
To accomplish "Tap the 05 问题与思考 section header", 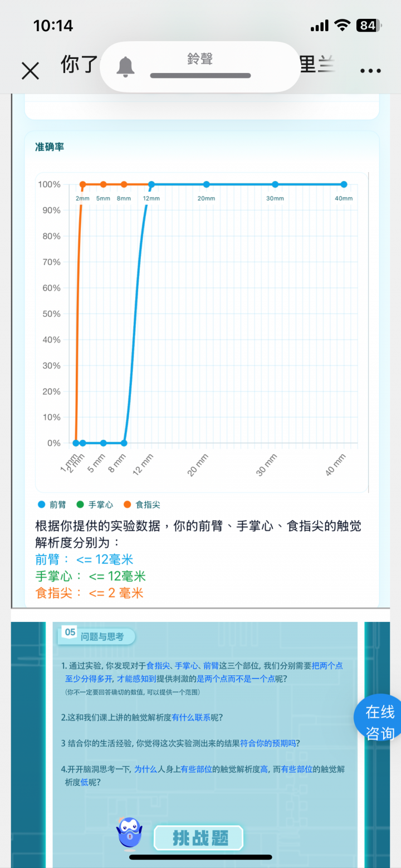I will click(x=96, y=636).
